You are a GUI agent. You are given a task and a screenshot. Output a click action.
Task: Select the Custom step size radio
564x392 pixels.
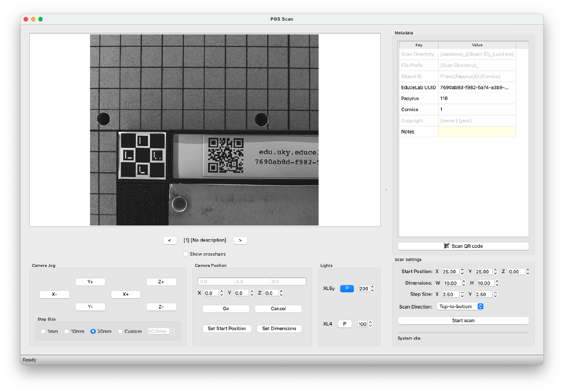tap(120, 331)
